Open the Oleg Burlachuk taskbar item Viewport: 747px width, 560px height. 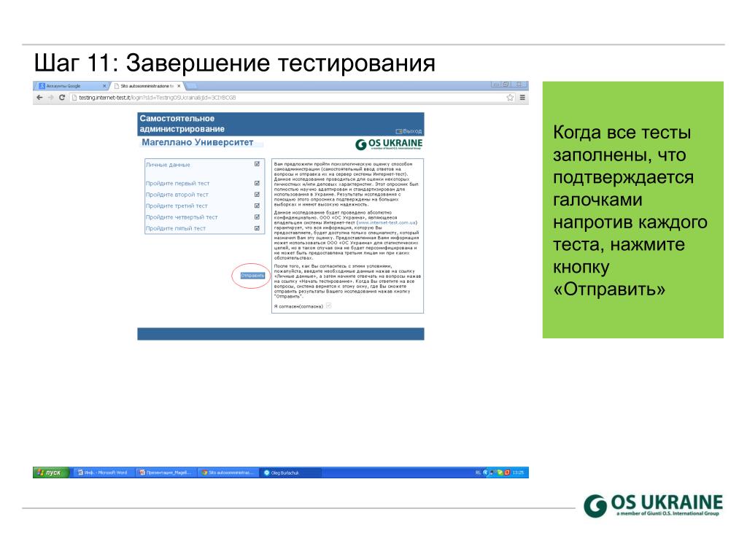coord(289,472)
